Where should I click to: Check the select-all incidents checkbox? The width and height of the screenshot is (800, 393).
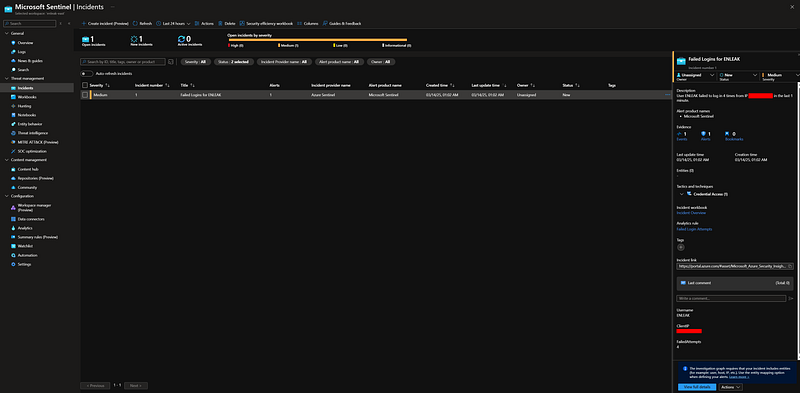coord(85,85)
